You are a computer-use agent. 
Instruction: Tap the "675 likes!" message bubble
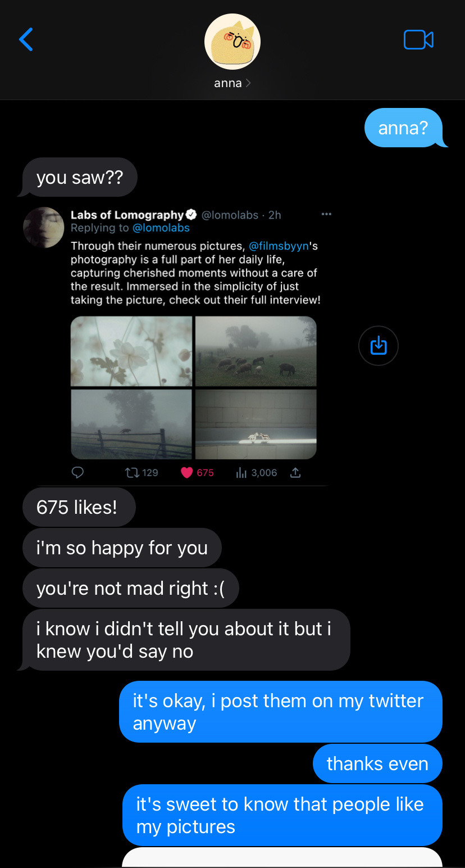click(x=79, y=507)
